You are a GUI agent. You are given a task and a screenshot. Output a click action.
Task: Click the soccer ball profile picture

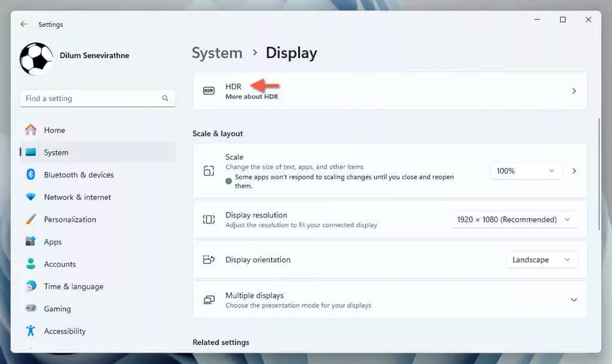(x=36, y=59)
